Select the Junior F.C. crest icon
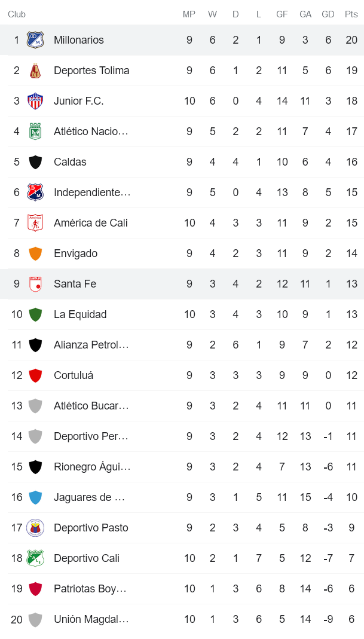 (35, 101)
